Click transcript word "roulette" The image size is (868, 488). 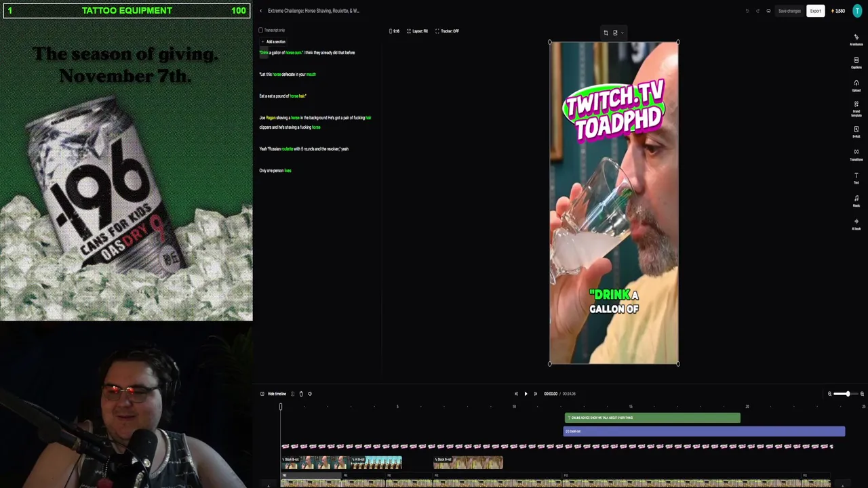coord(287,149)
